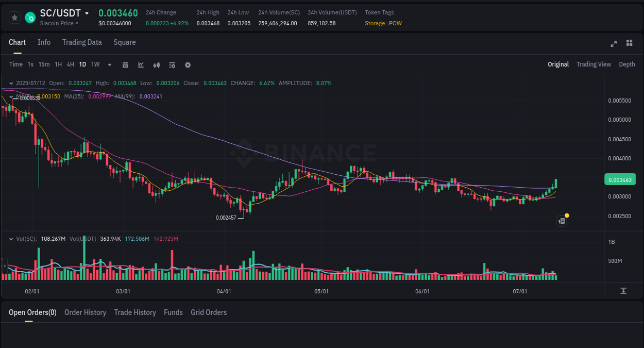This screenshot has width=644, height=348.
Task: Open the technical indicators icon
Action: pyautogui.click(x=156, y=64)
